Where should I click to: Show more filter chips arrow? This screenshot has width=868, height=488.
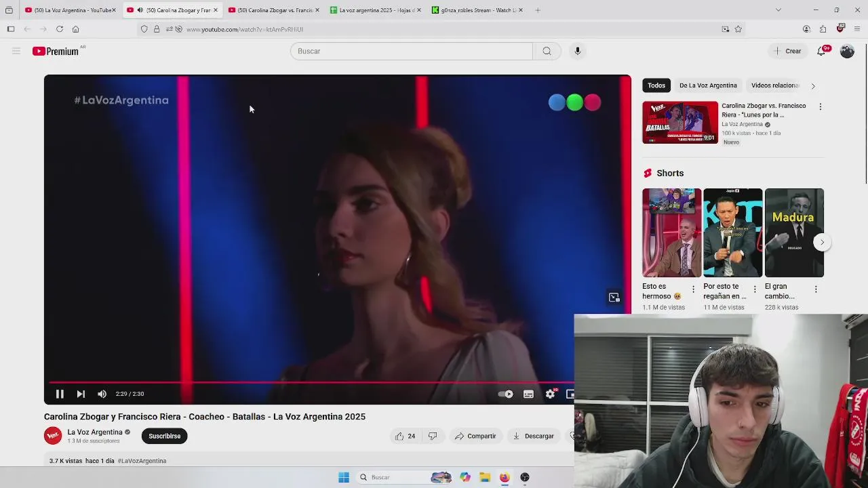(813, 86)
